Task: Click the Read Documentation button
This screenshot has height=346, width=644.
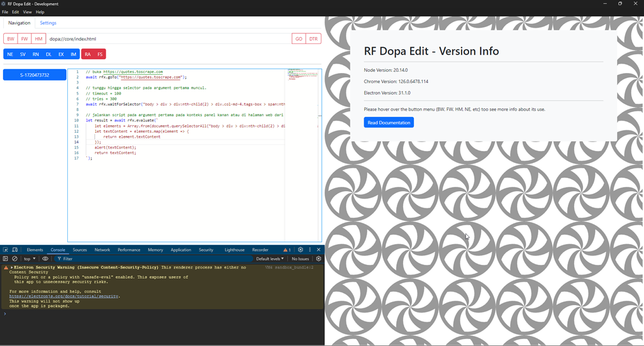Action: coord(389,123)
